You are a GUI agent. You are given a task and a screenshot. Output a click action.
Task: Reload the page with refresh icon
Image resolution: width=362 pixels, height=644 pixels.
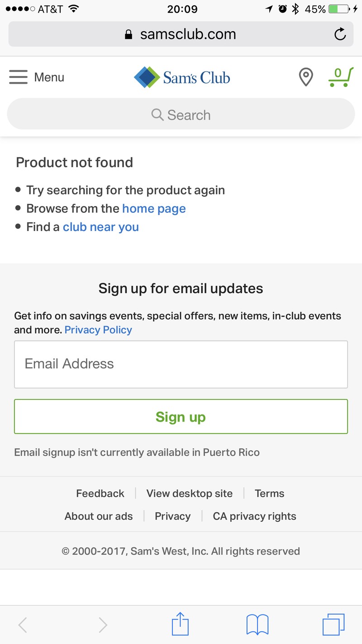[340, 34]
